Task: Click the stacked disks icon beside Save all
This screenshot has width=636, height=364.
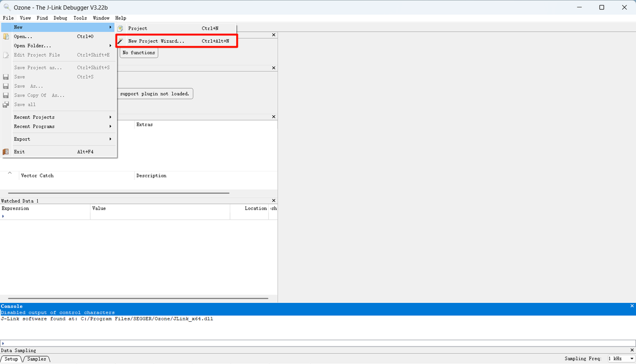Action: (x=6, y=105)
